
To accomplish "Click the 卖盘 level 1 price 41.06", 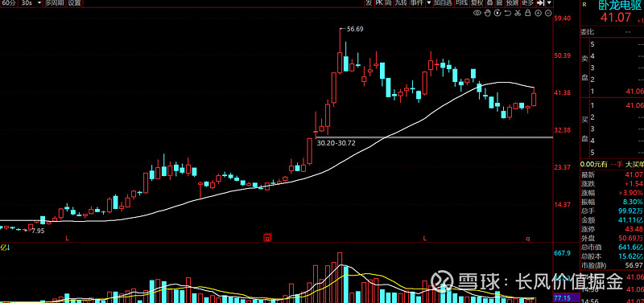I will coord(634,91).
